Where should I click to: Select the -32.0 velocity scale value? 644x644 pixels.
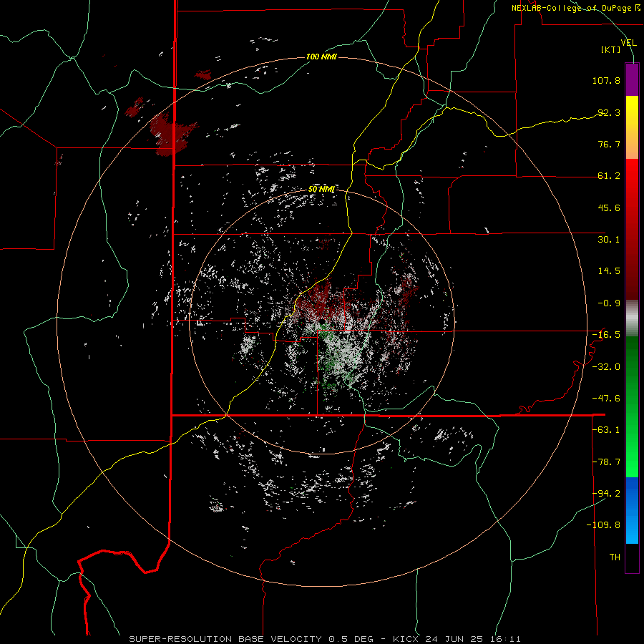click(606, 367)
